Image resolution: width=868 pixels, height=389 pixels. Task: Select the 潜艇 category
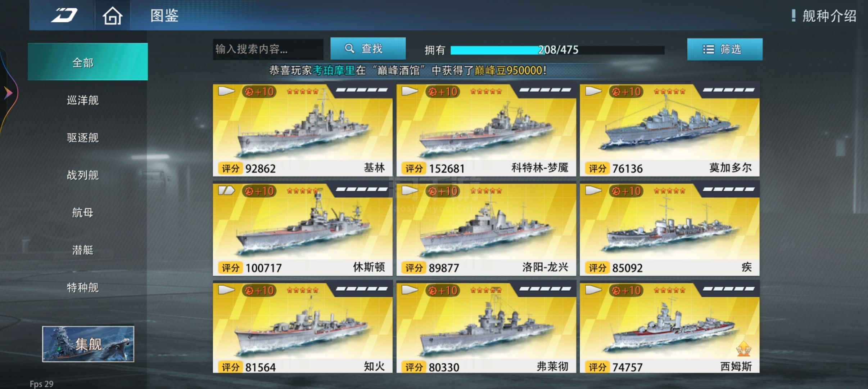tap(83, 250)
